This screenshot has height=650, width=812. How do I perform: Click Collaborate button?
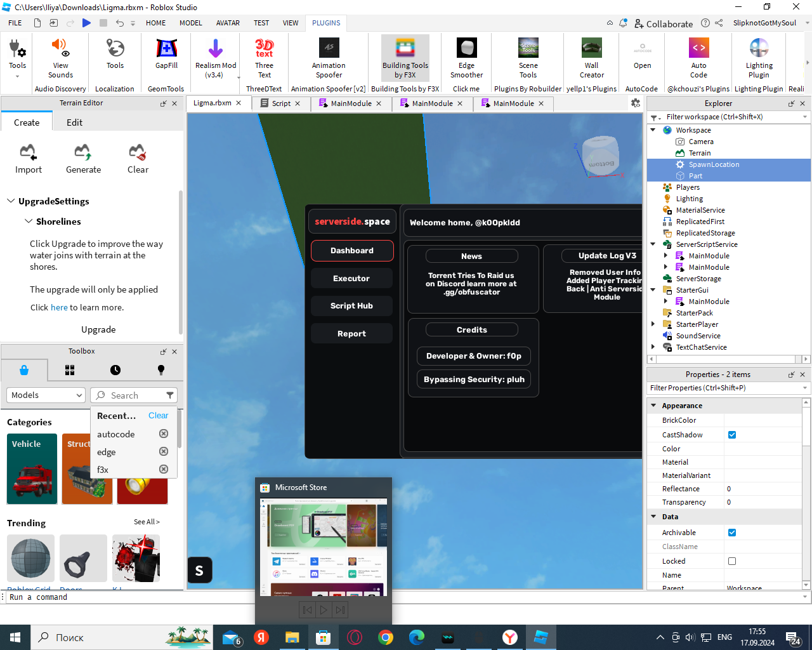click(664, 23)
